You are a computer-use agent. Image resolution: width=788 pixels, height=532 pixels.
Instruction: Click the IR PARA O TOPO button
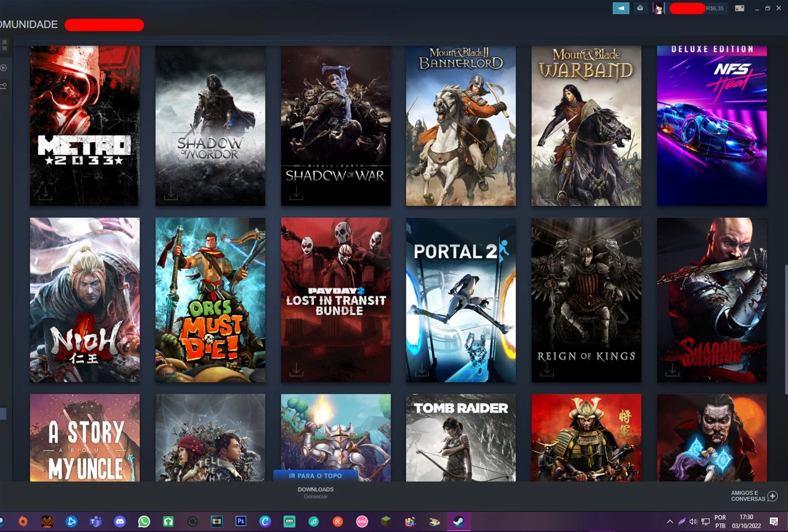[315, 476]
